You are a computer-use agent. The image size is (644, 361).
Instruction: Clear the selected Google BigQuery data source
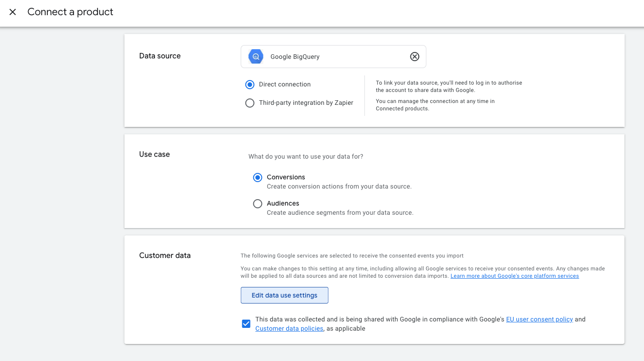coord(415,57)
